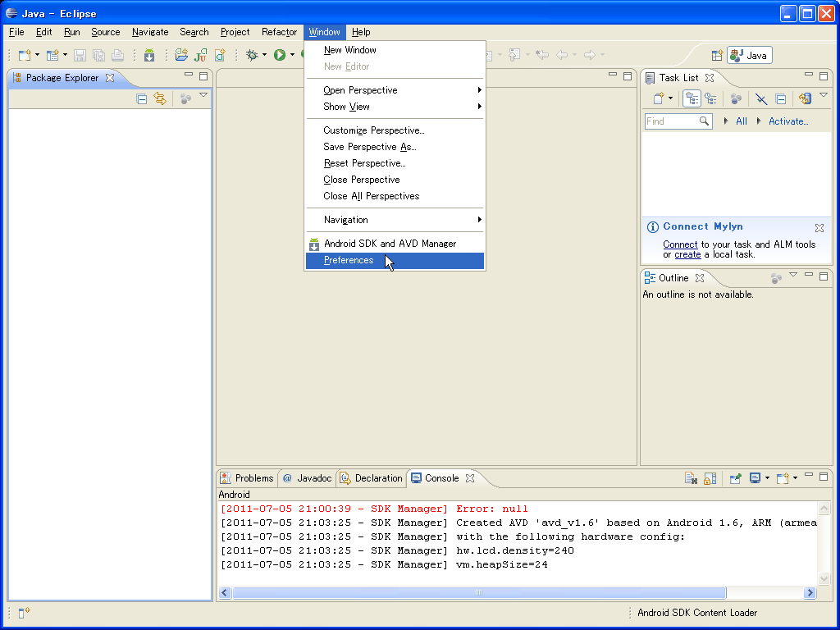Click the Debug bug toolbar icon
840x630 pixels.
click(x=252, y=55)
